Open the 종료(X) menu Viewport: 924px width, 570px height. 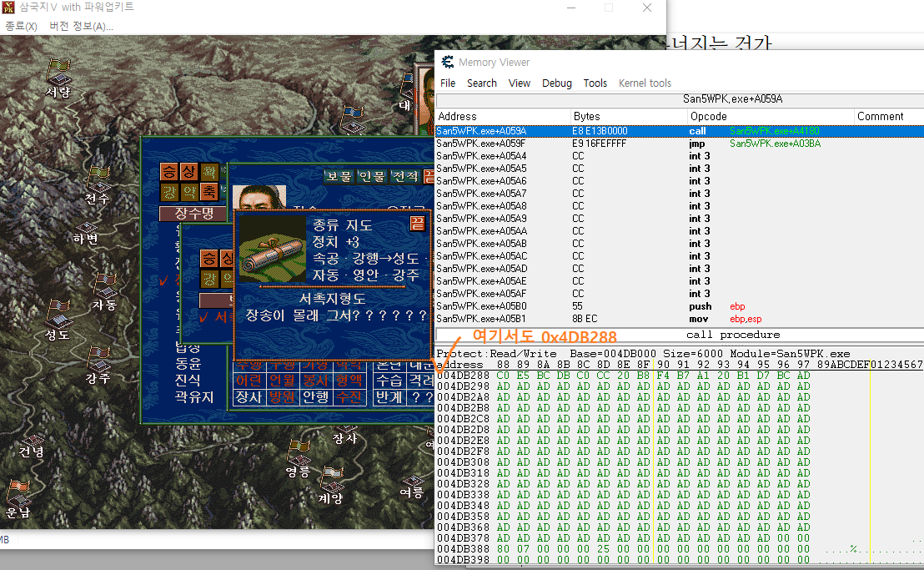[21, 26]
